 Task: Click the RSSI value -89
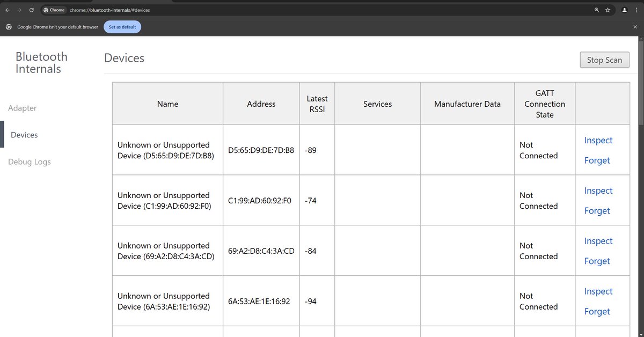311,150
